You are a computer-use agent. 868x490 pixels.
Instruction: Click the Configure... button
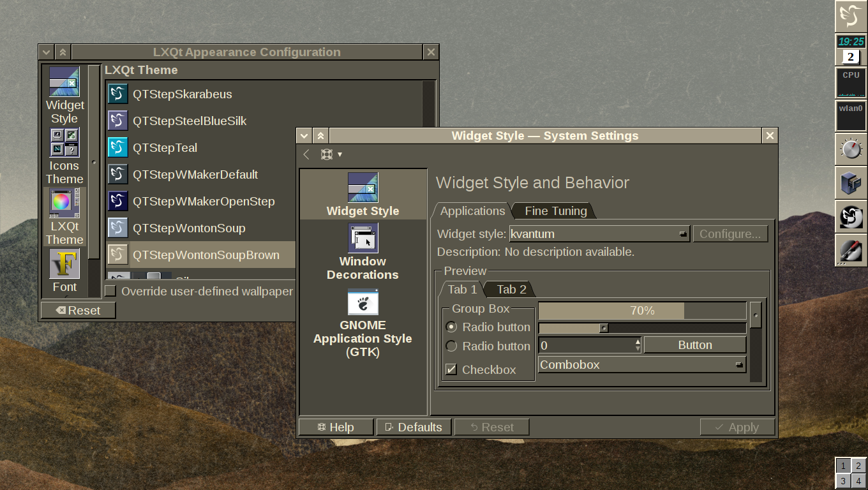coord(730,234)
